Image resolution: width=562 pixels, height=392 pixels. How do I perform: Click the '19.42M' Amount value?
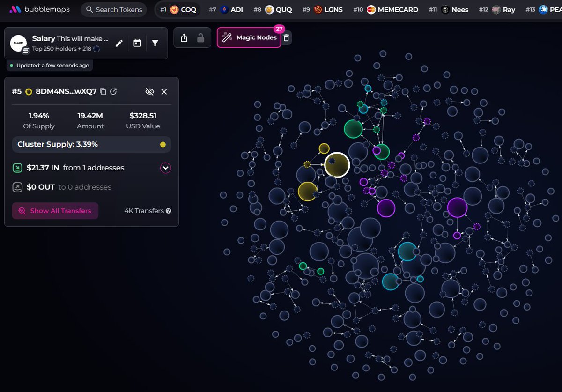pyautogui.click(x=90, y=115)
